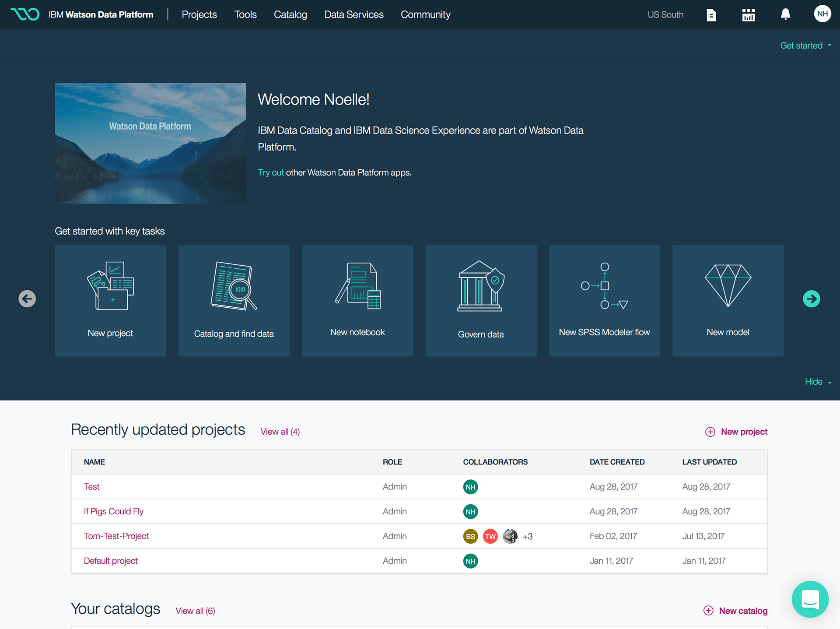Open the document icon in the header
Screen dimensions: 840x629
coord(711,15)
